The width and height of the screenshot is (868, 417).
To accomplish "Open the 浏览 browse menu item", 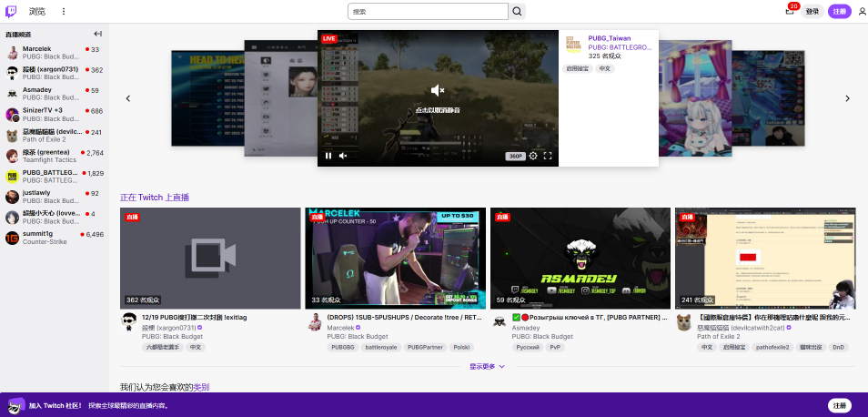I will [37, 12].
